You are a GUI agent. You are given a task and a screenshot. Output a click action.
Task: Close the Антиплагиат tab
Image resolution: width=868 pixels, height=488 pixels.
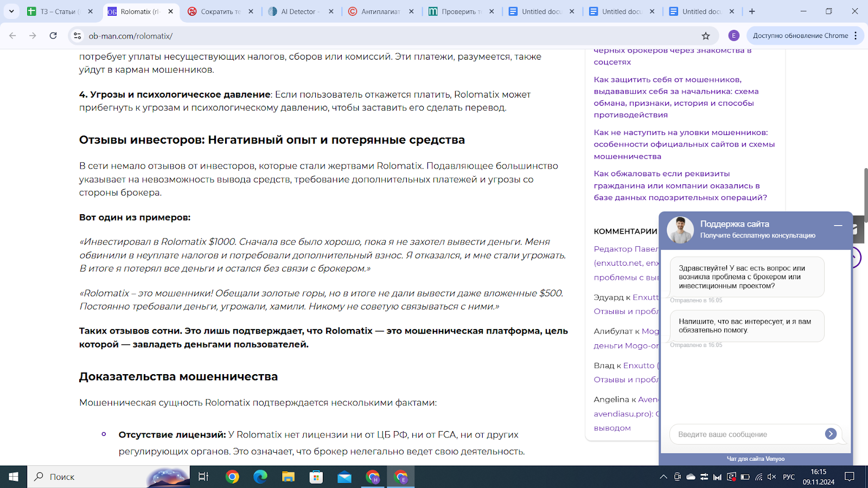[411, 11]
